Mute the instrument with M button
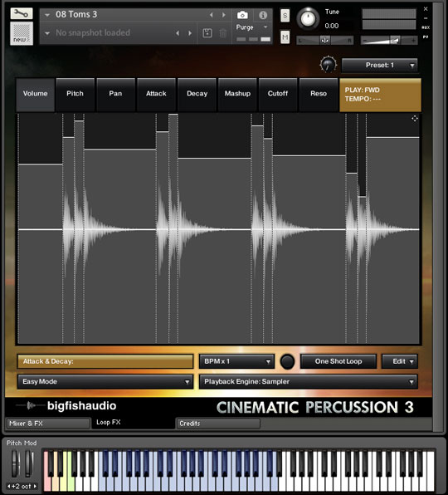 coord(285,37)
